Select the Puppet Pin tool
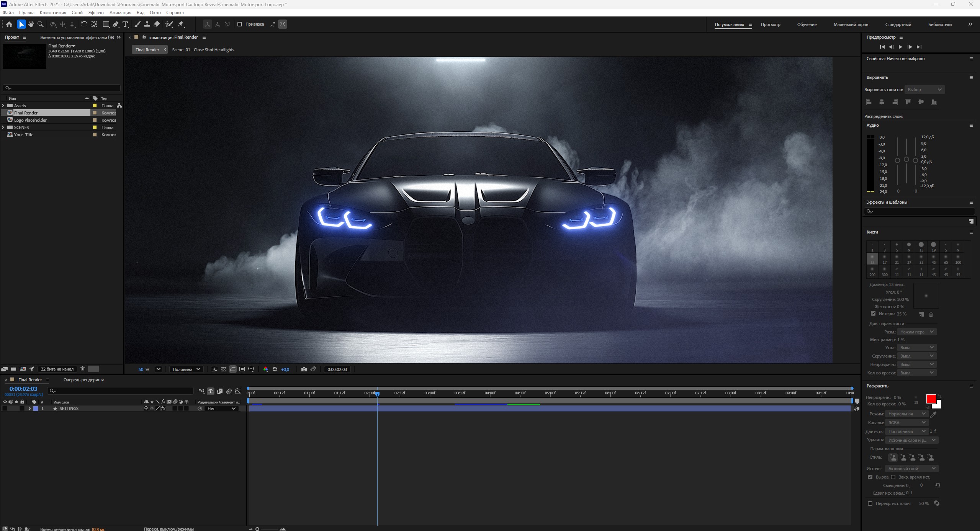This screenshot has height=531, width=980. click(181, 24)
